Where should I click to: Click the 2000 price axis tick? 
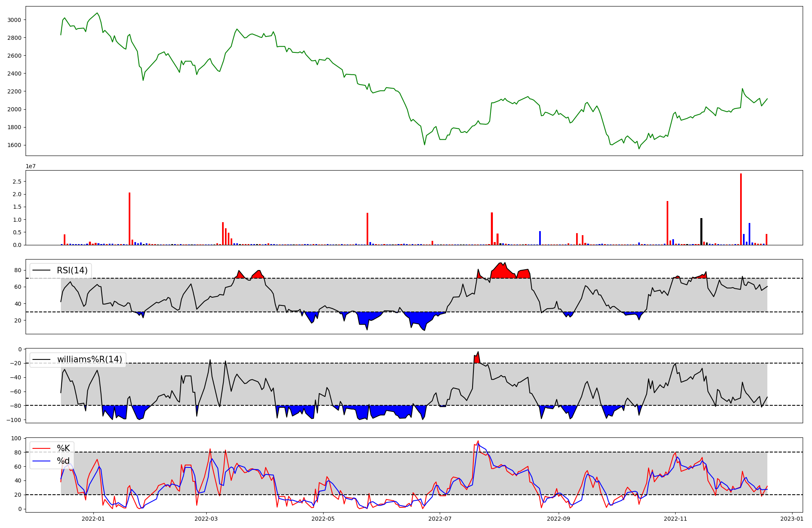(x=14, y=109)
